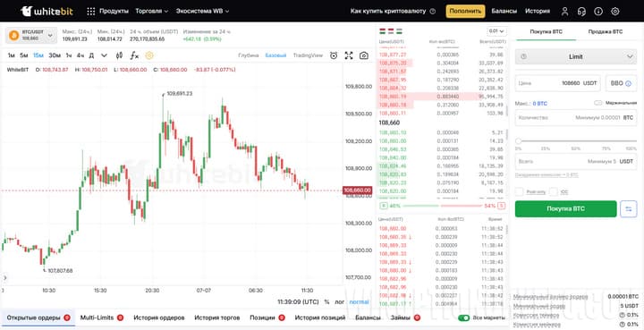Open the settings gear icon in header
The image size is (644, 330).
point(614,11)
